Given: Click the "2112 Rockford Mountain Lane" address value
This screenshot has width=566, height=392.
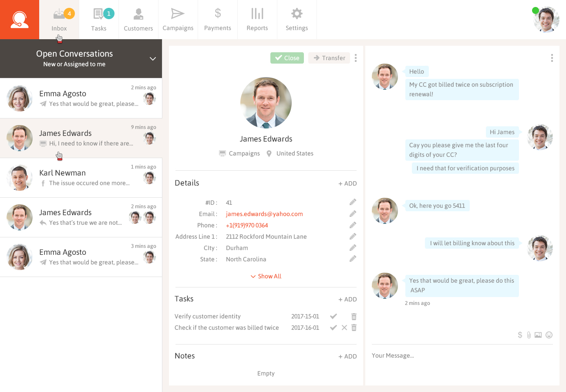Looking at the screenshot, I should pyautogui.click(x=266, y=237).
